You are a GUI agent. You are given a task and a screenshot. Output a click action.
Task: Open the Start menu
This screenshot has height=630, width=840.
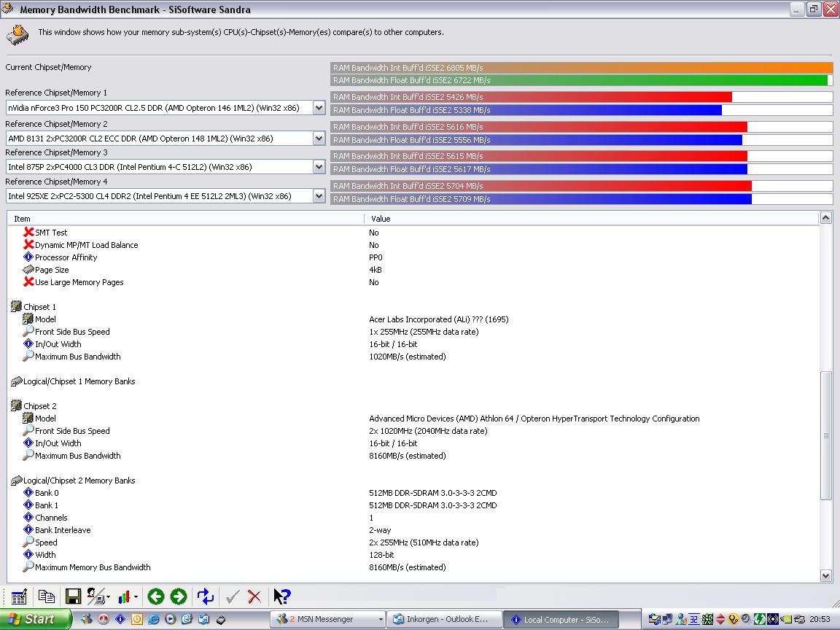(x=34, y=619)
